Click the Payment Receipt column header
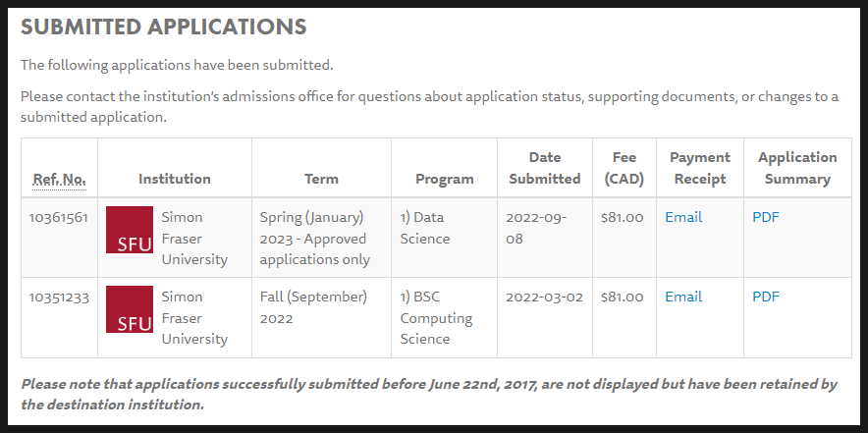 700,168
